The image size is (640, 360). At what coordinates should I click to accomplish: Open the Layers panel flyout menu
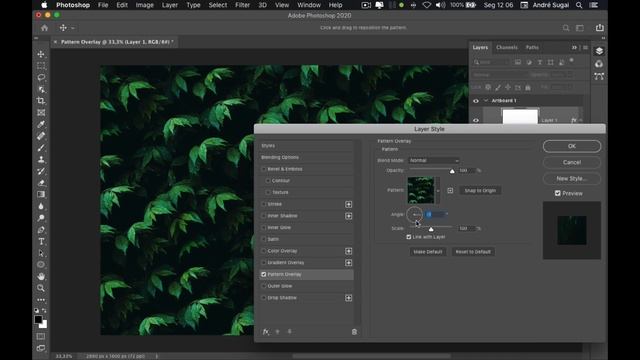585,47
